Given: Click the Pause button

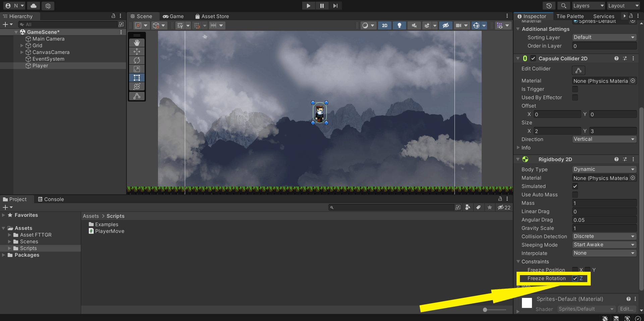Looking at the screenshot, I should pos(322,6).
